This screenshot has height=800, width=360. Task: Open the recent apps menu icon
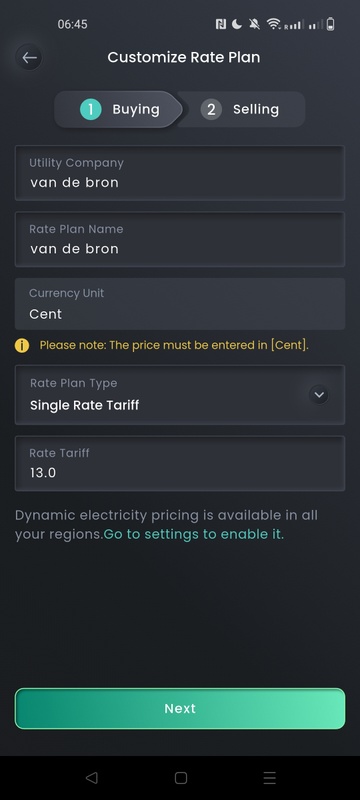270,778
